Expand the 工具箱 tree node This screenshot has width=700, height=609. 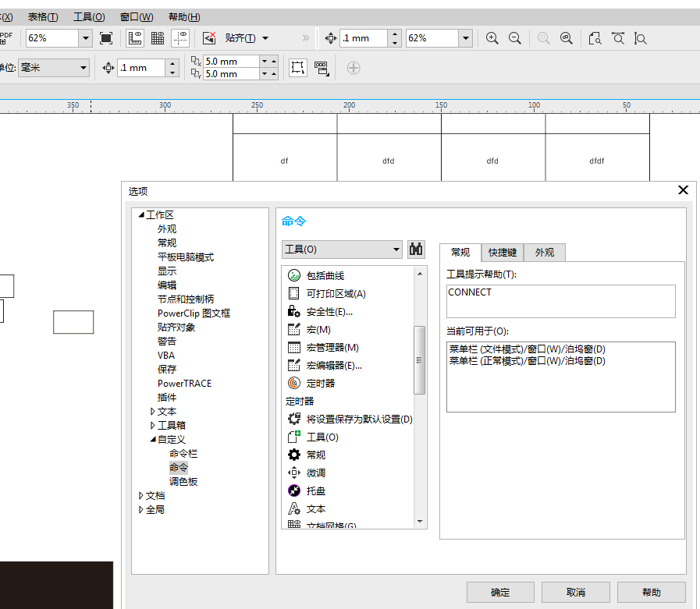pyautogui.click(x=153, y=425)
